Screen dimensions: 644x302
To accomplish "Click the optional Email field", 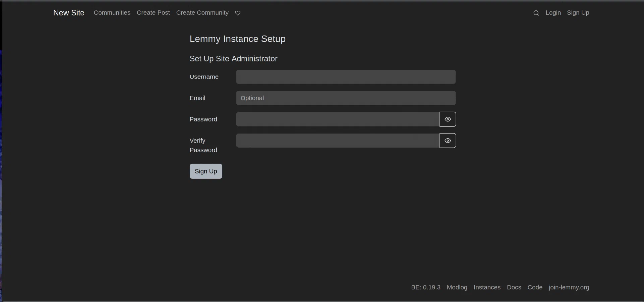I will [x=346, y=98].
